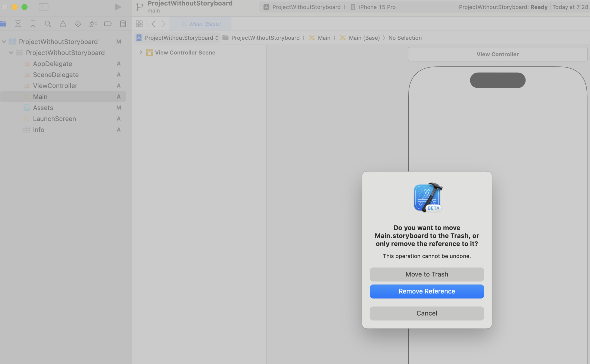Open the issue navigator warning icon
590x364 pixels.
coord(63,24)
